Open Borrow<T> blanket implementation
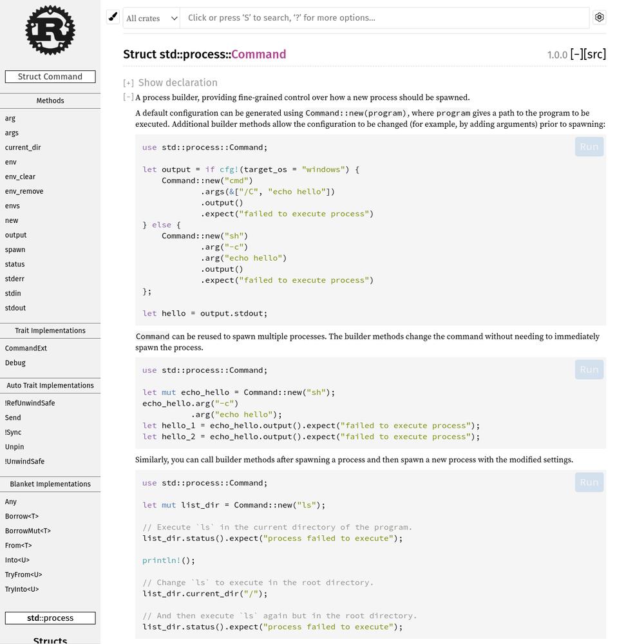This screenshot has width=644, height=644. [x=22, y=516]
